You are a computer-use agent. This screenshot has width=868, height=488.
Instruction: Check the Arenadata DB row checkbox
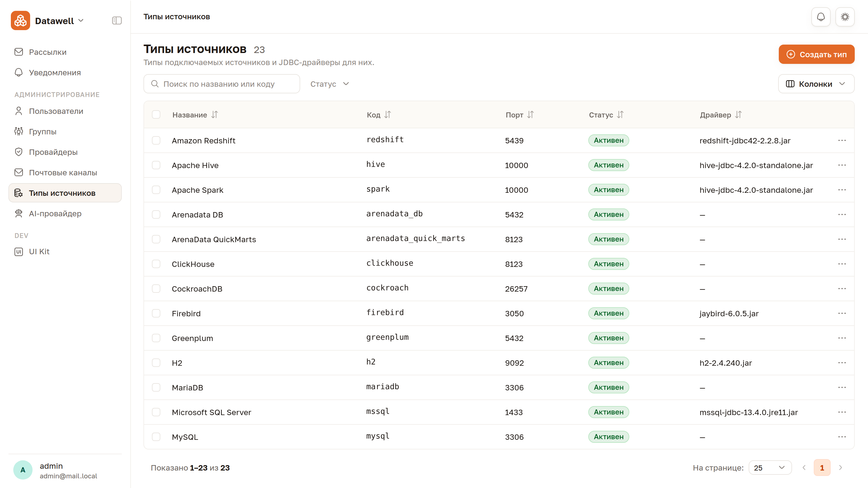156,214
